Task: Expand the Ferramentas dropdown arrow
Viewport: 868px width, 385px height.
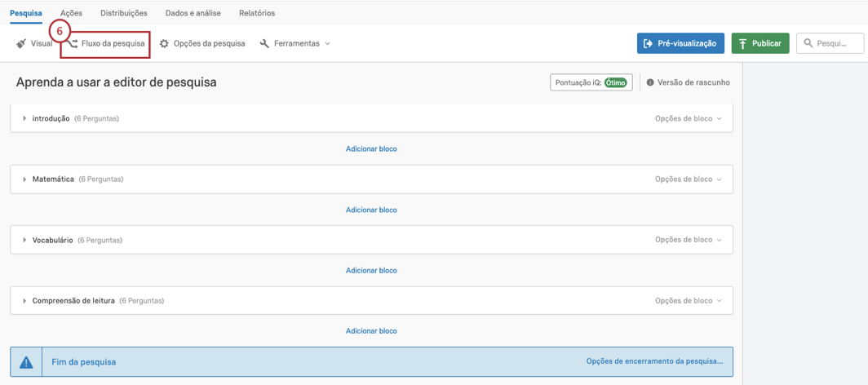Action: coord(327,43)
